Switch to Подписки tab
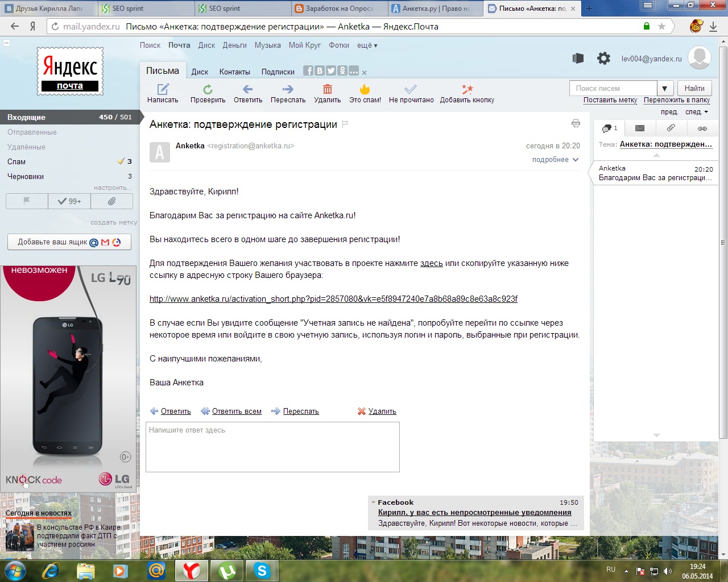Image resolution: width=728 pixels, height=582 pixels. click(278, 72)
